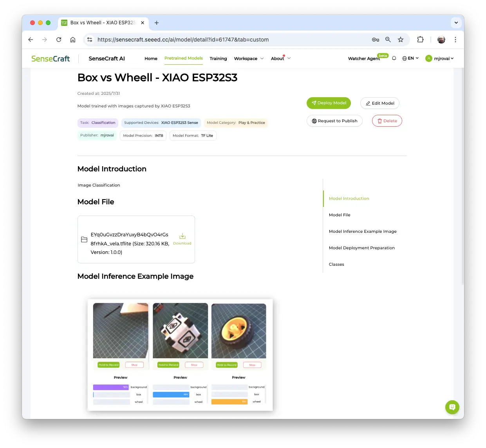Screen dimensions: 486x448
Task: Click the browser reload page icon
Action: 59,40
